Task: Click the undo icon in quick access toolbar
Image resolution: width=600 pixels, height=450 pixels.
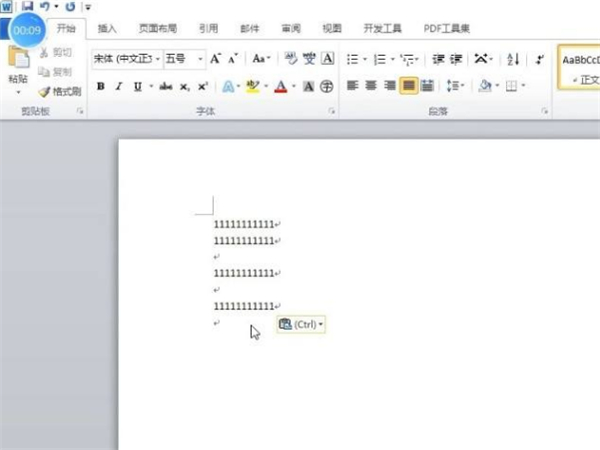Action: pos(44,6)
